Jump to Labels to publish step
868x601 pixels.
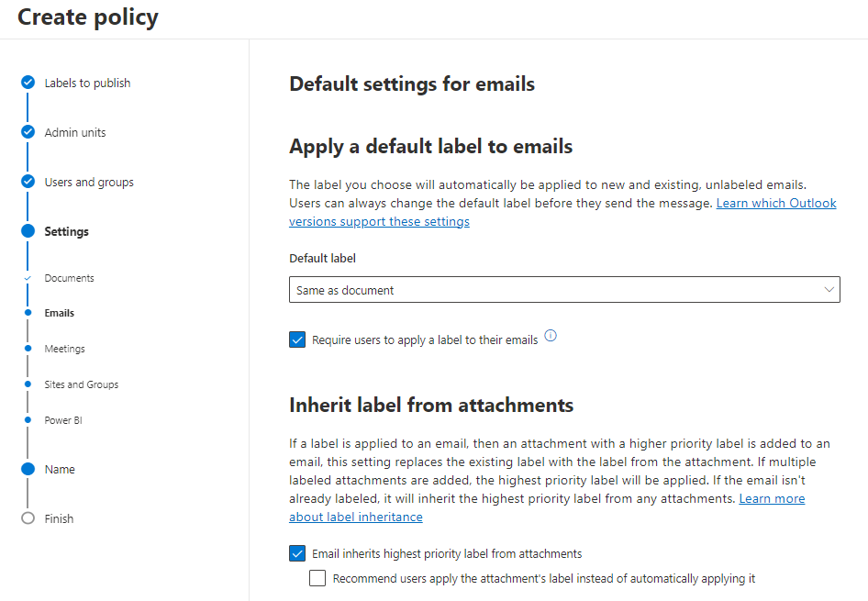pyautogui.click(x=87, y=83)
